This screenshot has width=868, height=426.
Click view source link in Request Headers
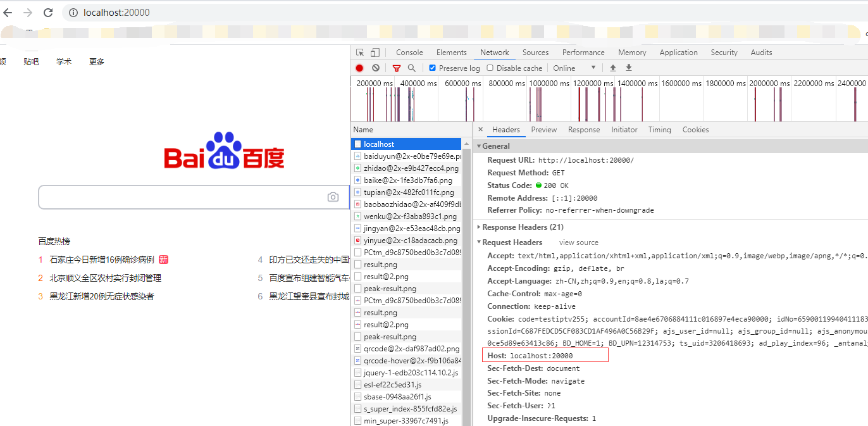tap(578, 242)
